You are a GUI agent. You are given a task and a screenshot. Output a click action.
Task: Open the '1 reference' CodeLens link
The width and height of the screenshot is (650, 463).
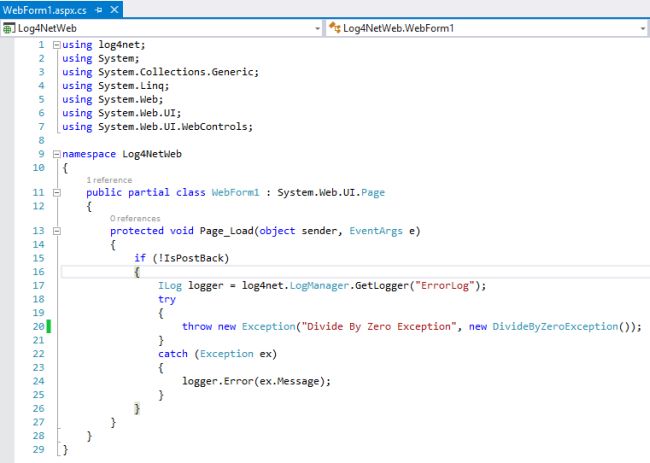coord(109,180)
